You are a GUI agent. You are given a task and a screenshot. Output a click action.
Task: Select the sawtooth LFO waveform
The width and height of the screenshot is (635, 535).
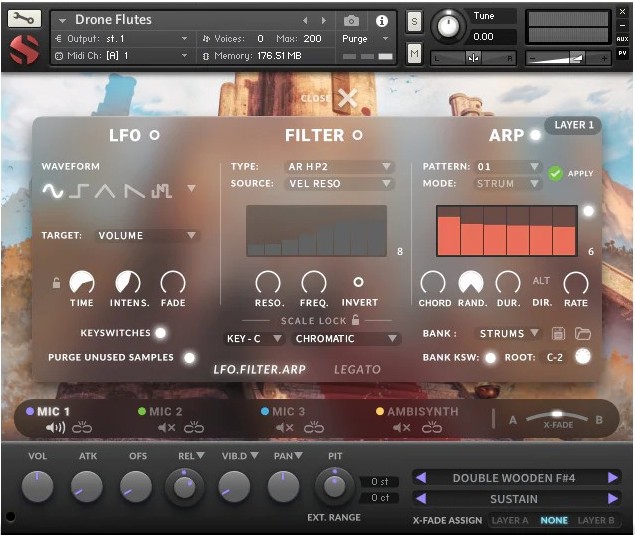[134, 191]
